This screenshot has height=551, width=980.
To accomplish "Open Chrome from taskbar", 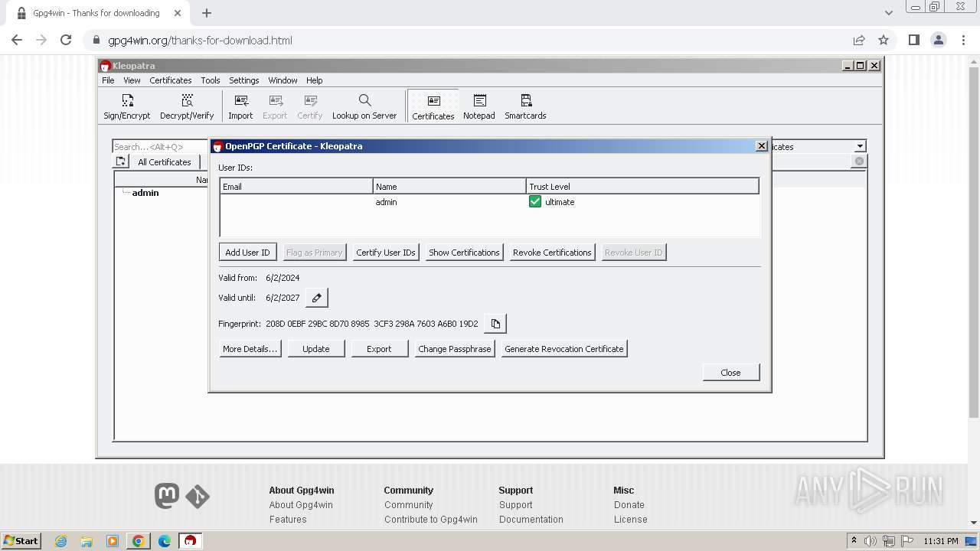I will point(139,541).
